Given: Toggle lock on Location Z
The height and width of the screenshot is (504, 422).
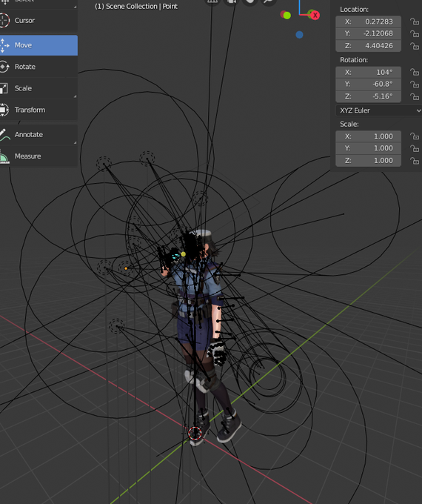Looking at the screenshot, I should pyautogui.click(x=415, y=46).
